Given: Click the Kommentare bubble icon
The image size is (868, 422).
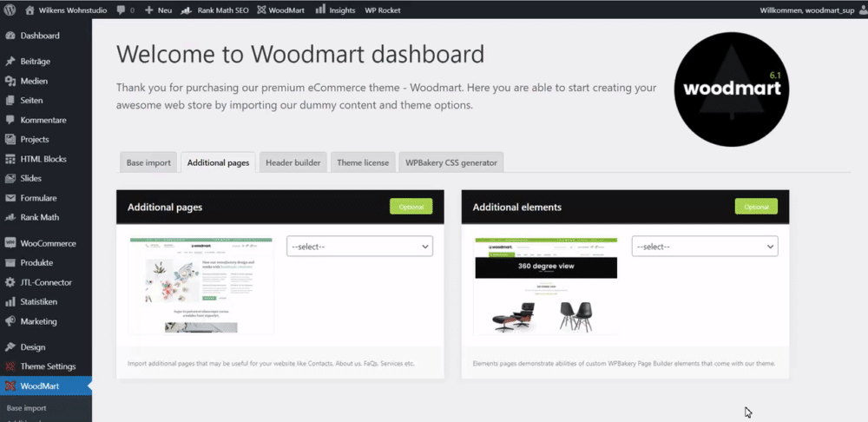Looking at the screenshot, I should pos(10,120).
